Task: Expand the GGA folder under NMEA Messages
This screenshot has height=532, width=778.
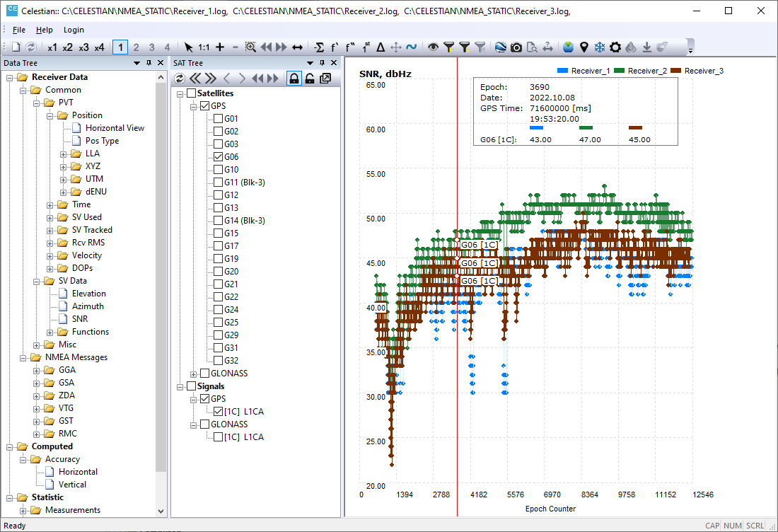Action: (37, 370)
